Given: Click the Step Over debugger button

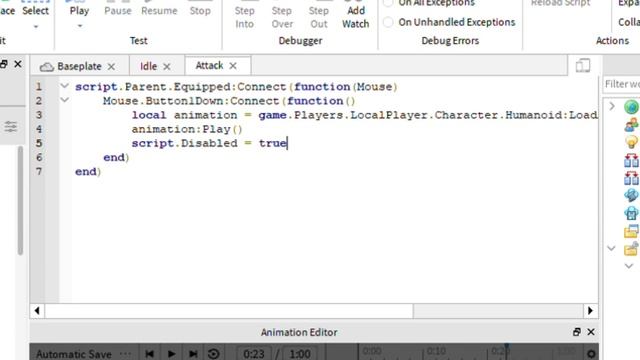Looking at the screenshot, I should pos(282,16).
